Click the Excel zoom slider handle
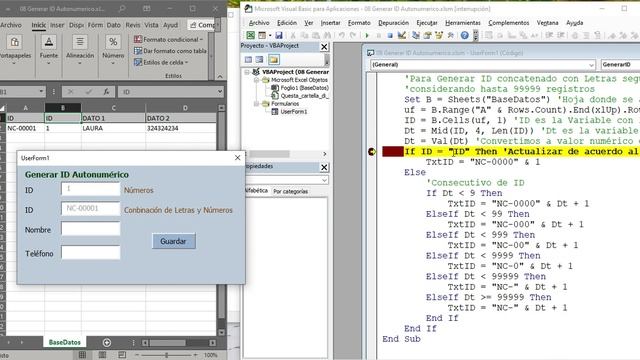 coord(167,355)
